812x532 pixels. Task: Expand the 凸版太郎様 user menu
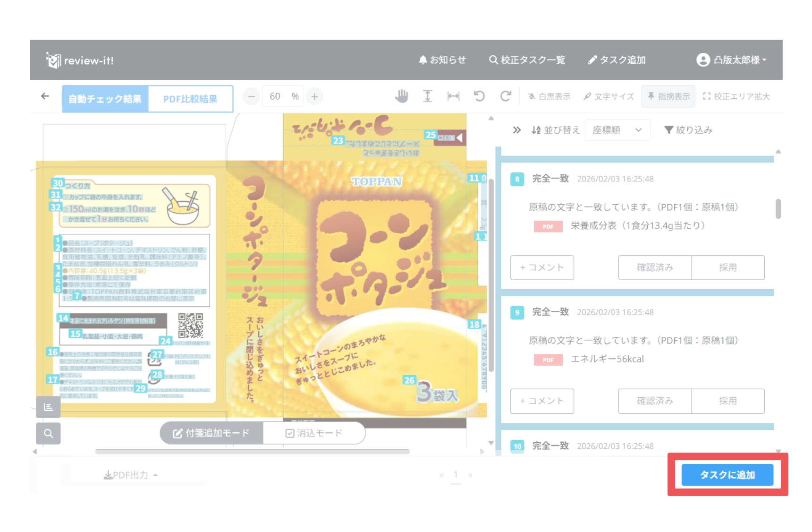[x=731, y=60]
